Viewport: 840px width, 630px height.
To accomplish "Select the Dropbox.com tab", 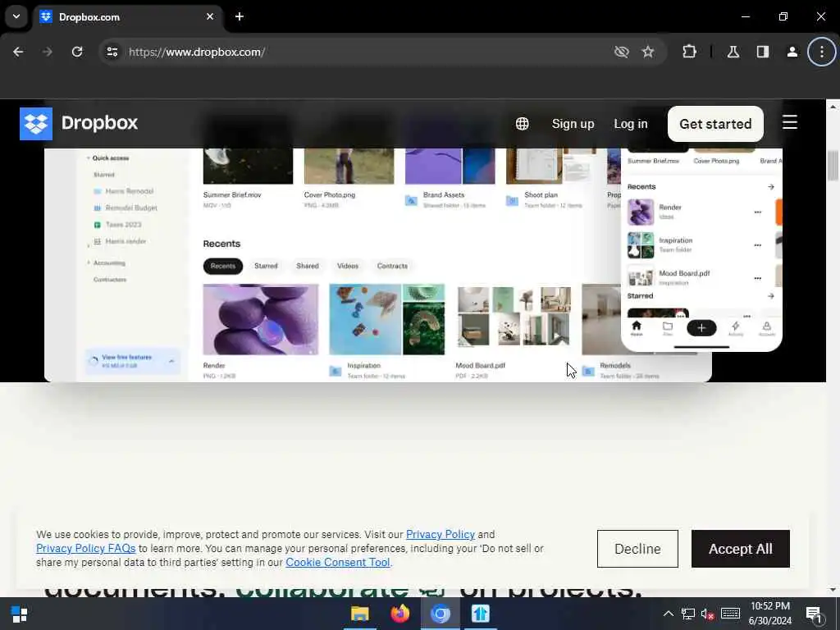I will pos(129,16).
